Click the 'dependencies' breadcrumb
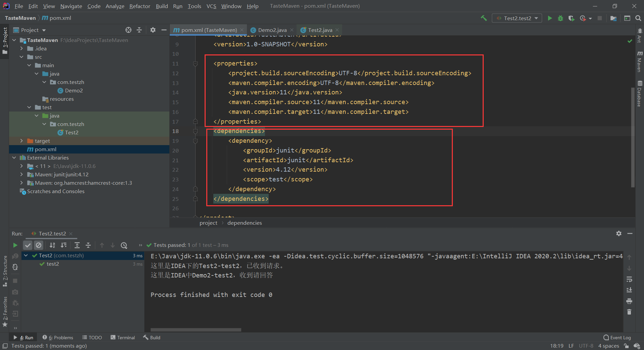644x350 pixels. (245, 223)
